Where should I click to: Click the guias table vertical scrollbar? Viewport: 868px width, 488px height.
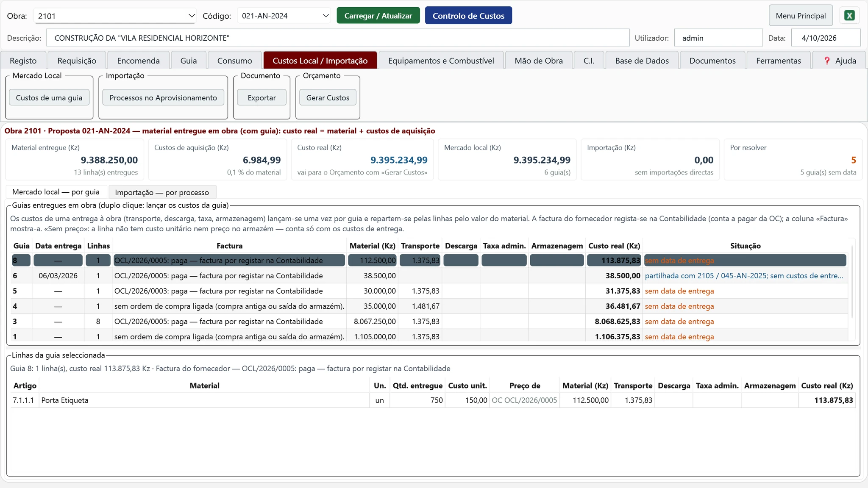(x=852, y=282)
